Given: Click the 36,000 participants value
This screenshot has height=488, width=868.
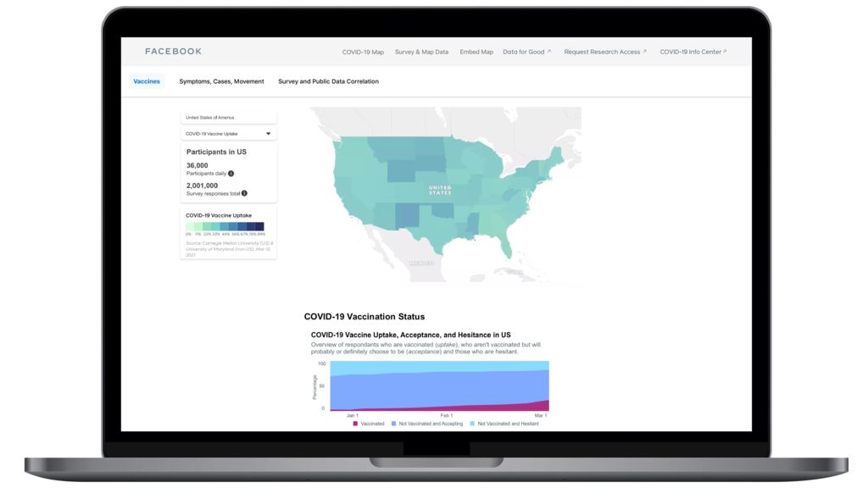Looking at the screenshot, I should pyautogui.click(x=197, y=165).
